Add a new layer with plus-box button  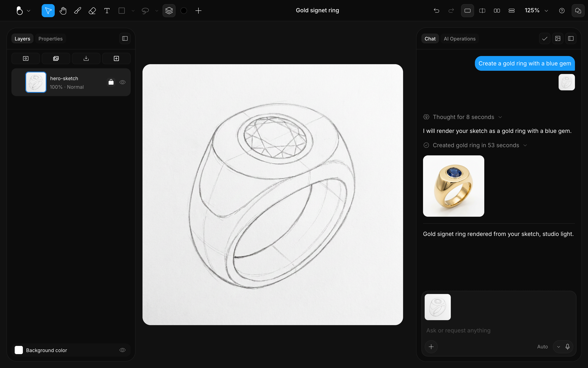116,58
